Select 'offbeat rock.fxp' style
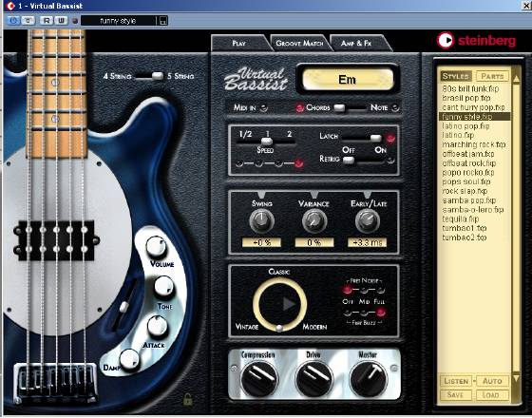The width and height of the screenshot is (532, 418). click(x=469, y=163)
